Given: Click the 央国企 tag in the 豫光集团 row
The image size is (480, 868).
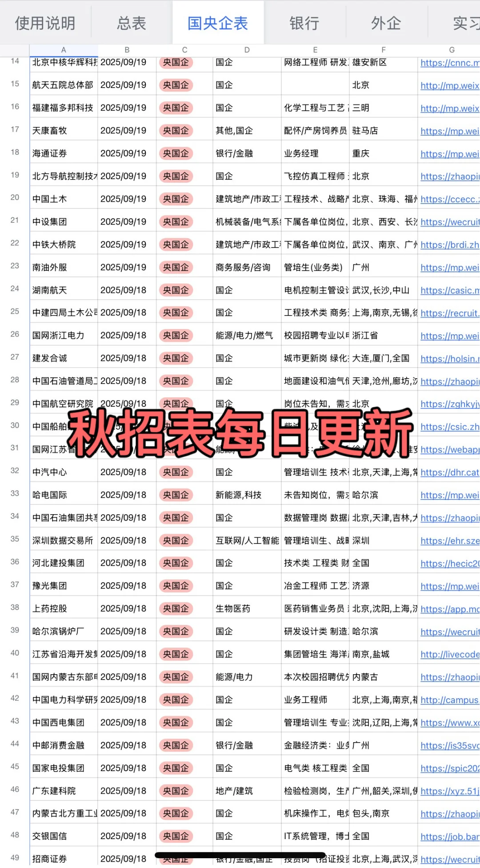Looking at the screenshot, I should [176, 586].
